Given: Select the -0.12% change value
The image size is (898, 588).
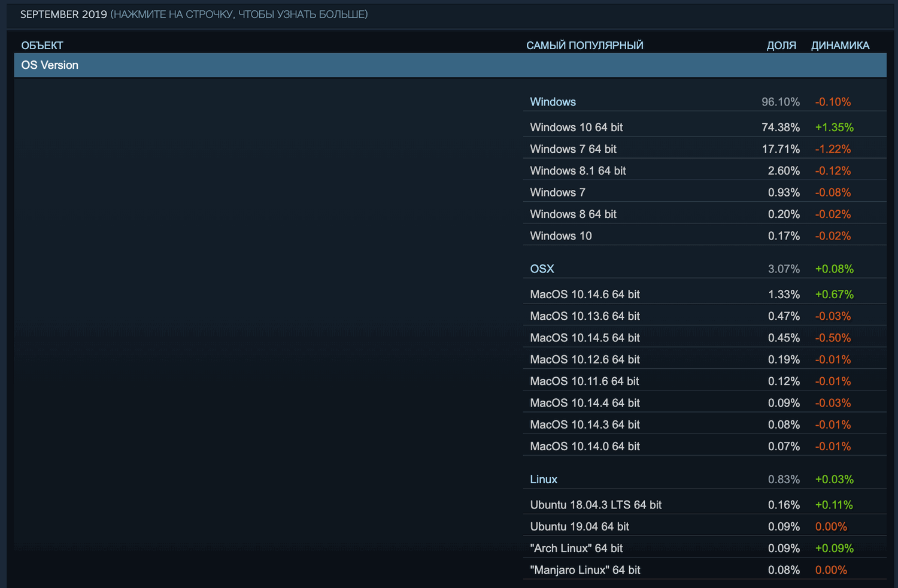Looking at the screenshot, I should 833,171.
